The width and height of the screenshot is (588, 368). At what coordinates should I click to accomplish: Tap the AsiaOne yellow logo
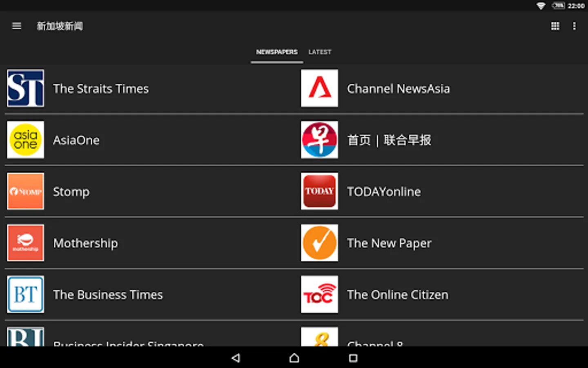(x=25, y=140)
